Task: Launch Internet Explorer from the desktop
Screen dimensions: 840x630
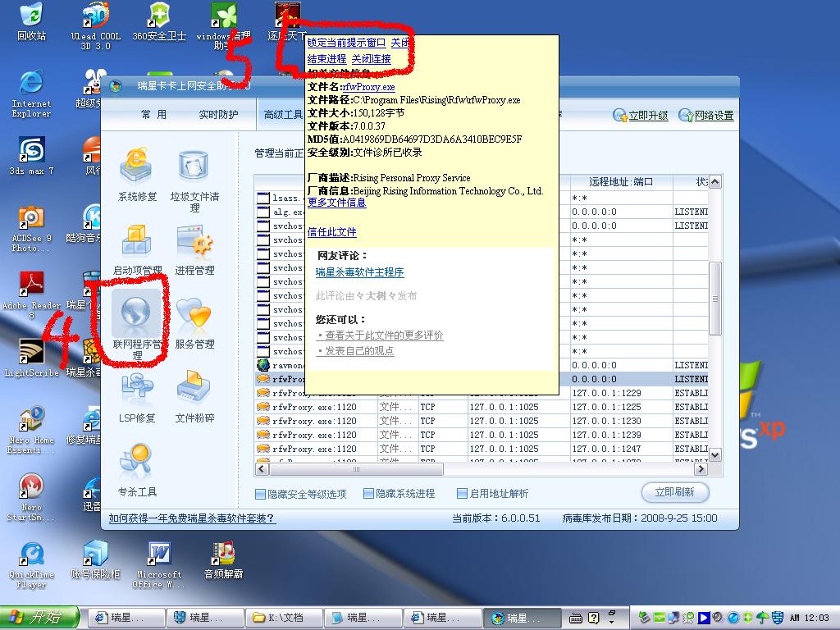Action: pyautogui.click(x=31, y=94)
